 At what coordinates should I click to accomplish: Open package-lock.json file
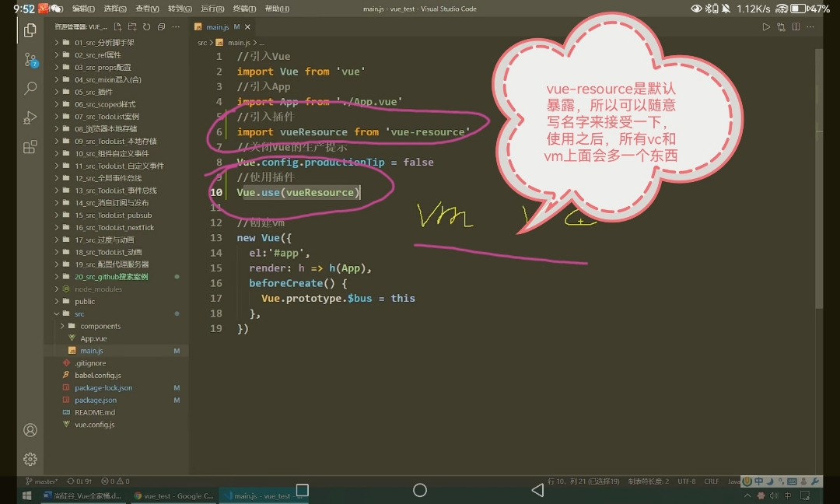click(x=116, y=387)
